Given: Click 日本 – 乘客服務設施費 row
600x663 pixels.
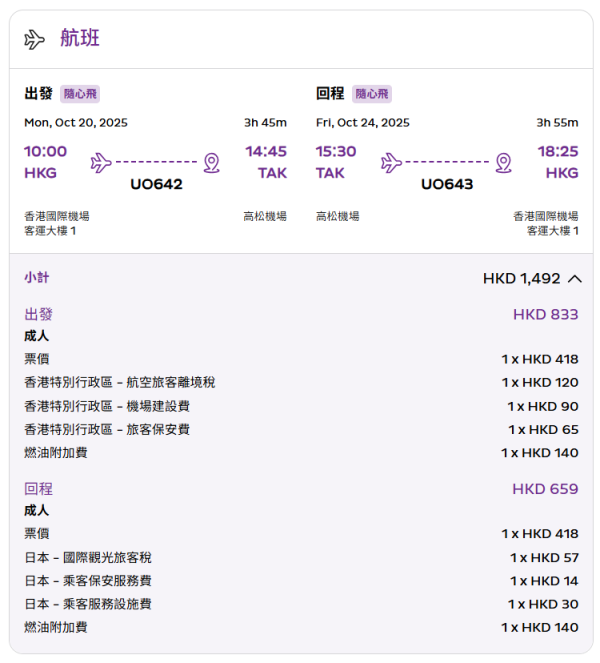Looking at the screenshot, I should (301, 604).
